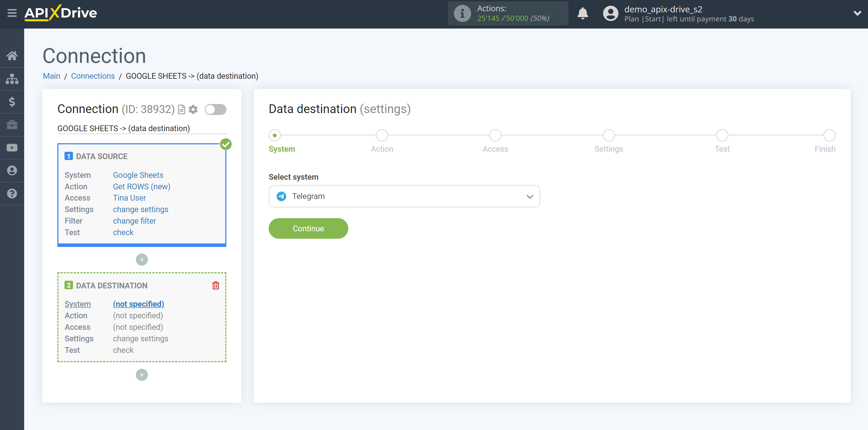This screenshot has height=430, width=868.
Task: Click the delete/trash icon on DATA DESTINATION
Action: [x=216, y=286]
